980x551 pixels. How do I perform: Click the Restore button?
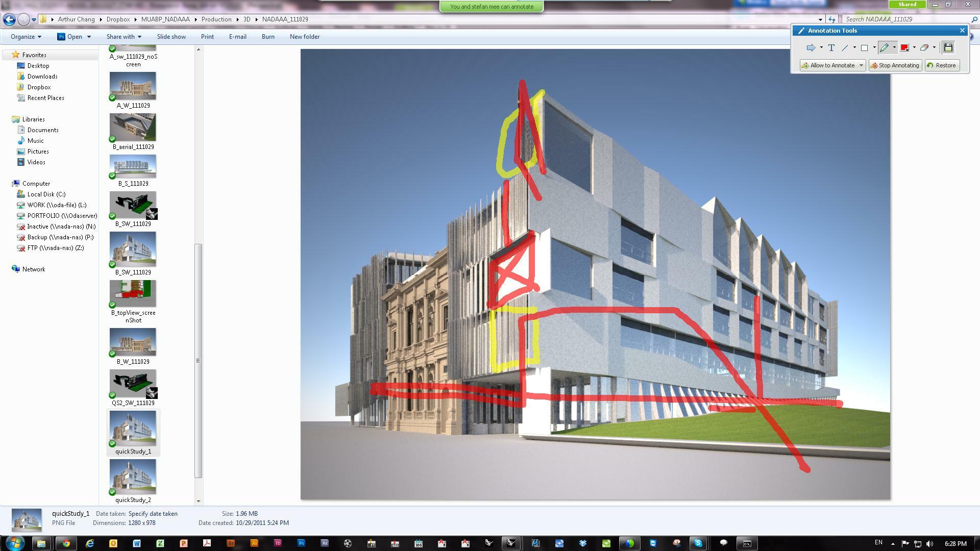942,65
